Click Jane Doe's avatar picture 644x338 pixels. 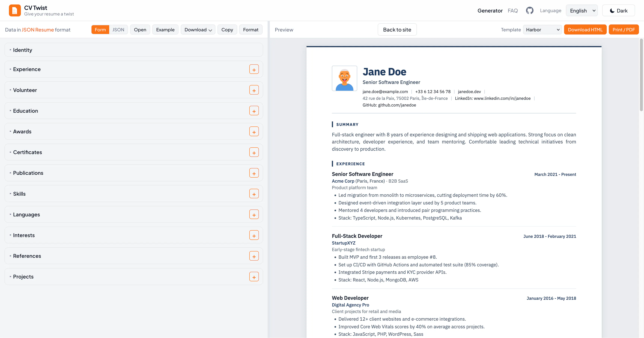tap(344, 78)
